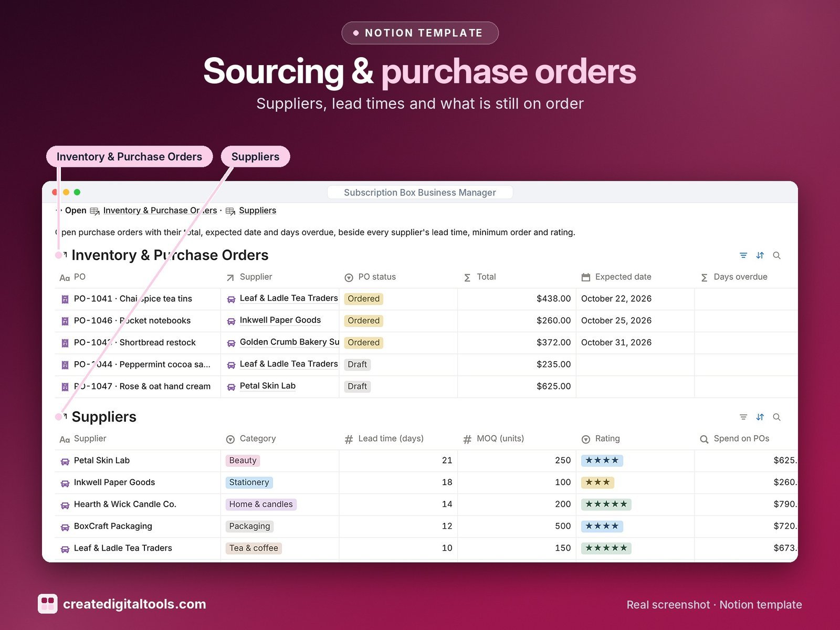Viewport: 840px width, 630px height.
Task: Open Lead time (days) column header menu
Action: (384, 439)
